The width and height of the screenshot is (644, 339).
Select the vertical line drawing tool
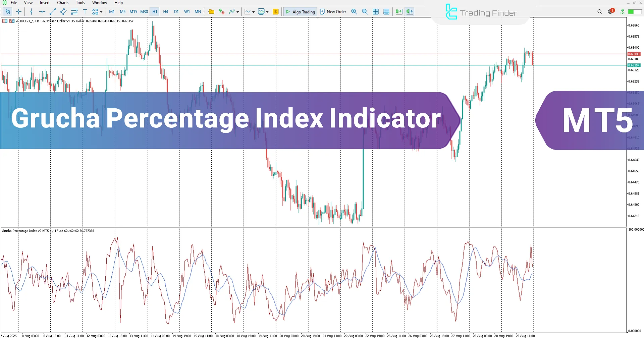pyautogui.click(x=31, y=12)
